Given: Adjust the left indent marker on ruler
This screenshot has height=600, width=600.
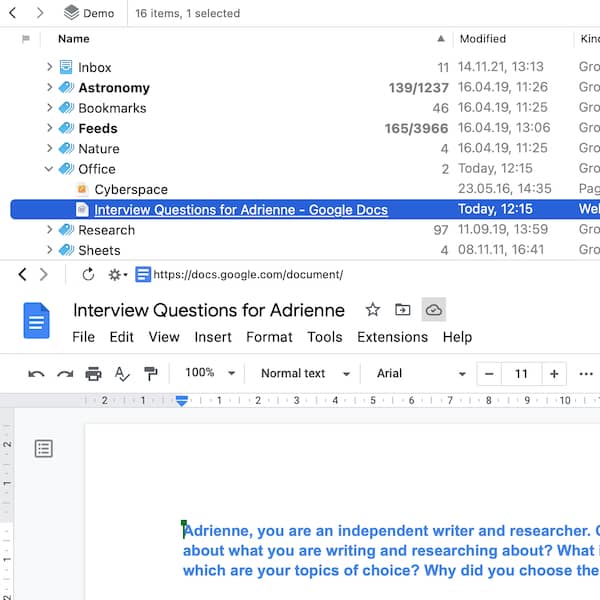Looking at the screenshot, I should click(182, 401).
